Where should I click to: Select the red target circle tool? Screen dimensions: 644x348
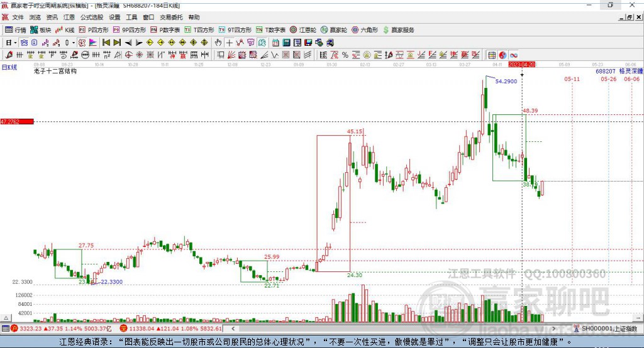point(128,55)
